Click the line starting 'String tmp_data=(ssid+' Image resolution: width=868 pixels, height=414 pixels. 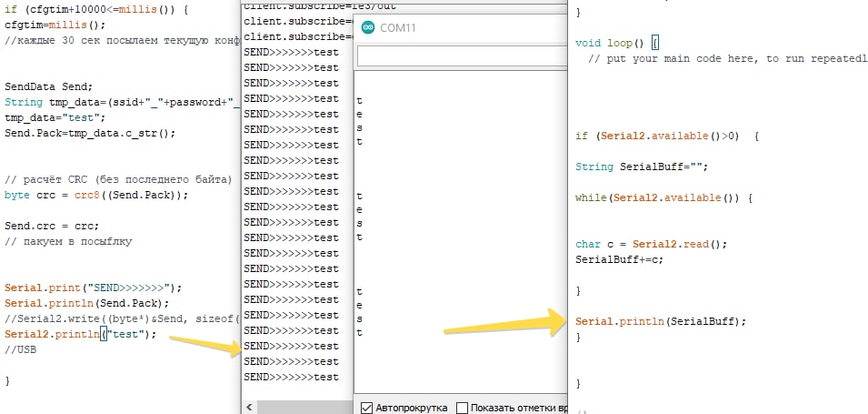click(x=121, y=103)
